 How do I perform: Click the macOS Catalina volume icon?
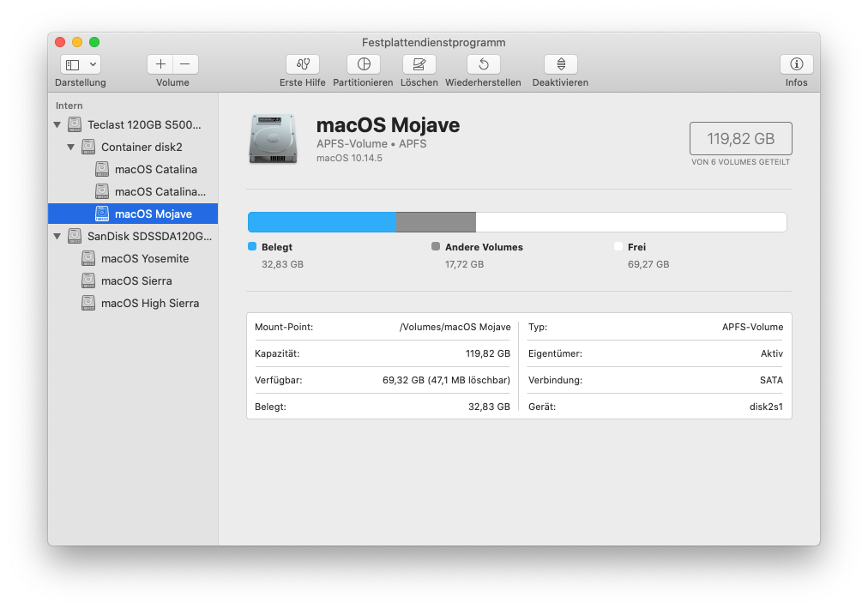[x=102, y=169]
